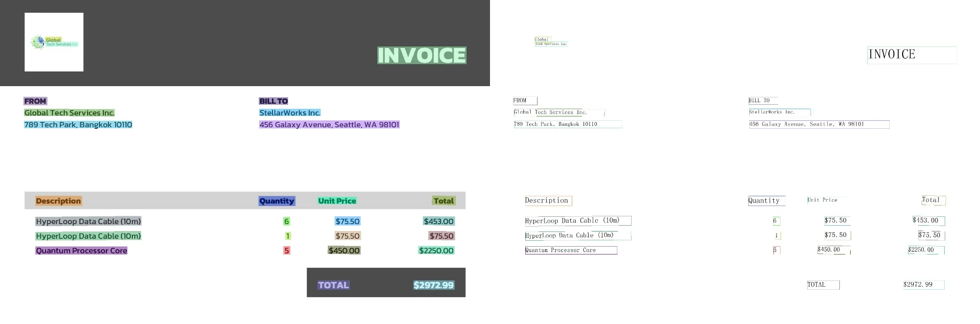Click the green-highlighted 'Unit Price' column header
The width and height of the screenshot is (980, 324).
(x=337, y=201)
